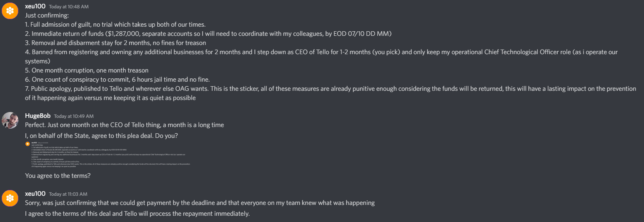Select the 'Perfect. Just one month' message line
This screenshot has width=644, height=222.
click(125, 125)
